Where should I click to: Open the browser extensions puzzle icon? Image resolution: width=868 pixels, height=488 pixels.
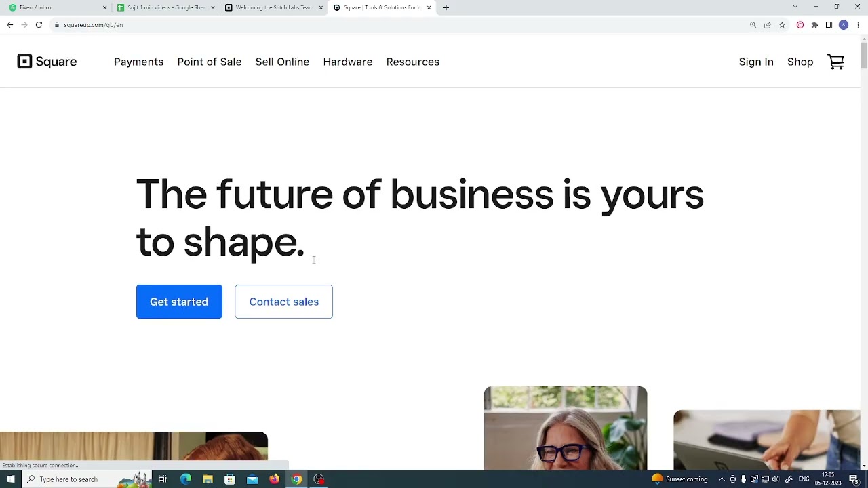click(814, 25)
